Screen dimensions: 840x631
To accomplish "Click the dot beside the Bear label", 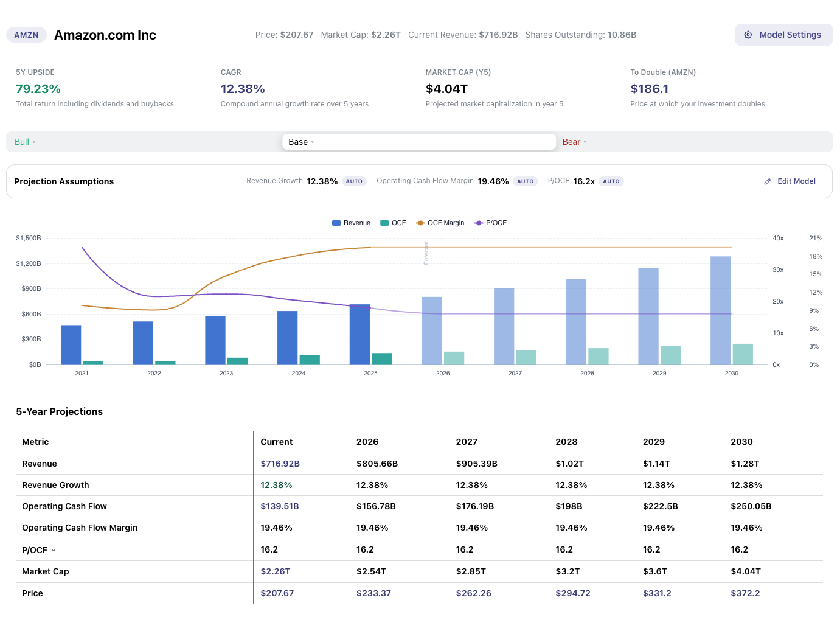I will pyautogui.click(x=585, y=142).
